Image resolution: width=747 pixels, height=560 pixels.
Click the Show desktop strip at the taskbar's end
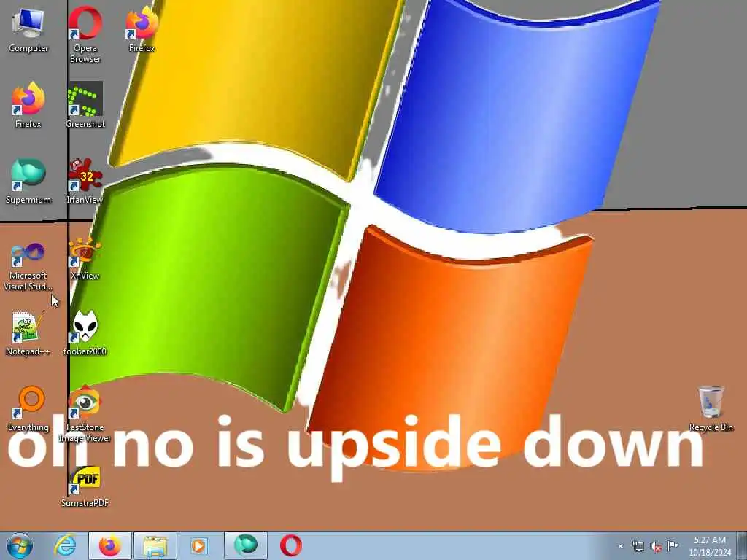pos(743,545)
